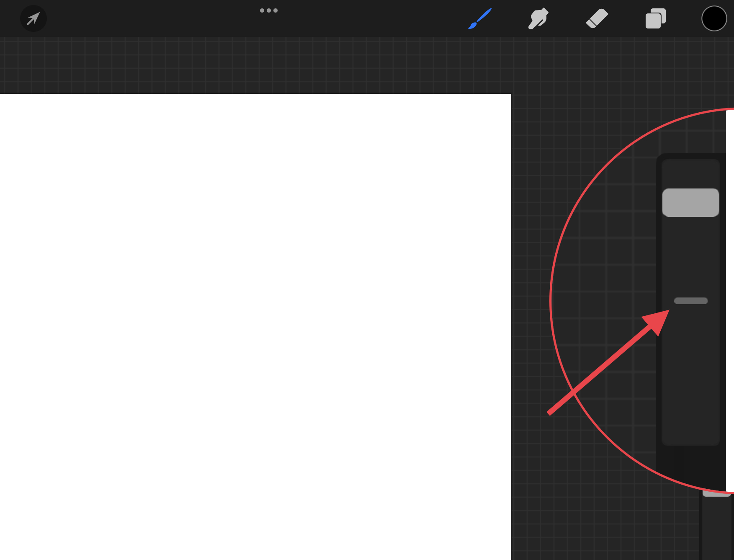Screen dimensions: 734x560
Task: Open the Layers panel
Action: click(655, 18)
